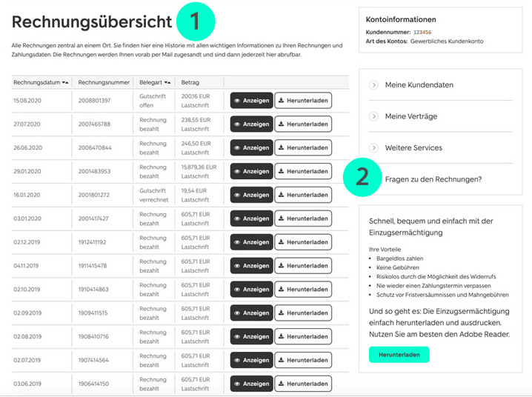Click the Rechnungsnummer column header
532x397 pixels.
coord(104,82)
